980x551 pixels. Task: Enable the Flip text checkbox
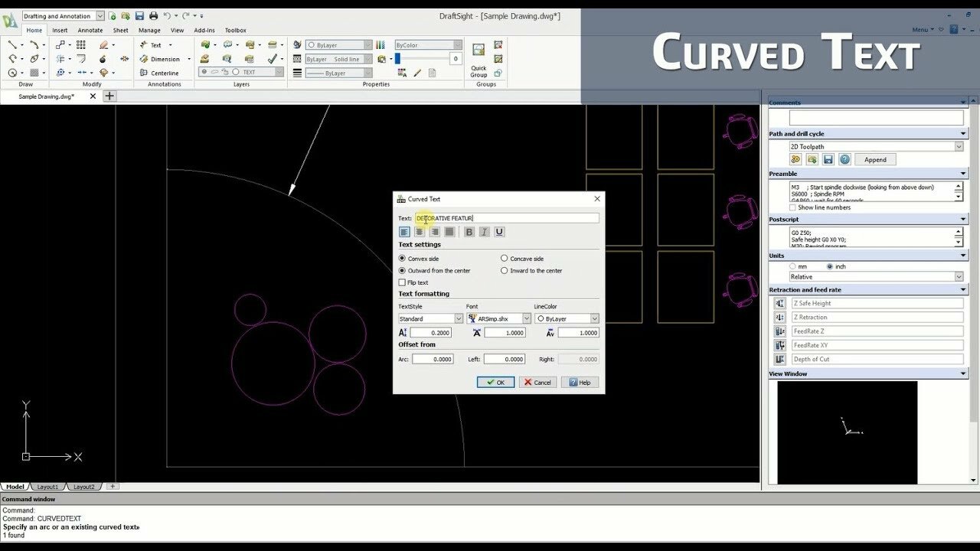403,282
